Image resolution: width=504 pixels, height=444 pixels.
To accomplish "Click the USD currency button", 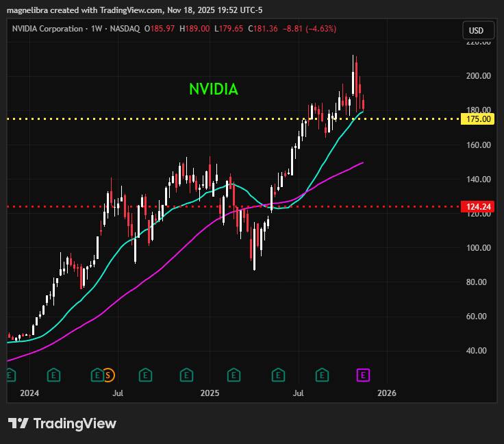I will 478,30.
